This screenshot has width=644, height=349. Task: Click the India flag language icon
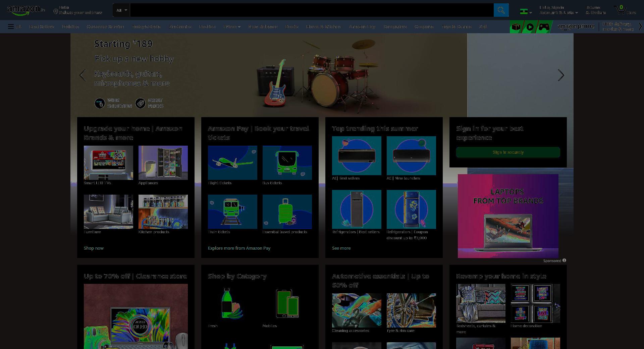pos(524,11)
